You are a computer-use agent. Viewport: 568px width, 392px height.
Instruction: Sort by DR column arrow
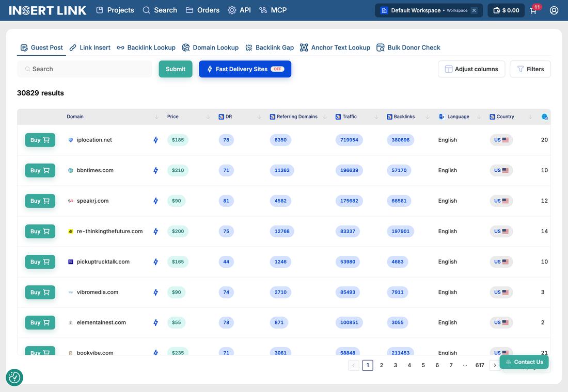point(259,117)
